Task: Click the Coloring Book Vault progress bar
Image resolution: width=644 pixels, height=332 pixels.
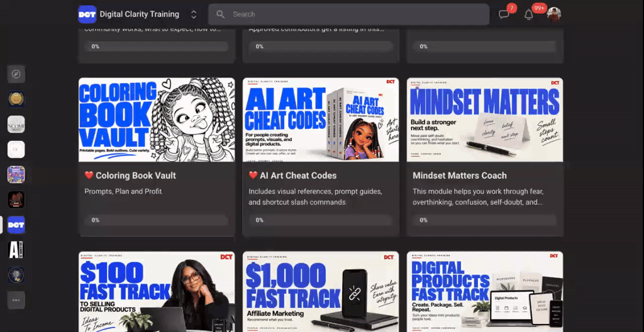Action: (157, 220)
